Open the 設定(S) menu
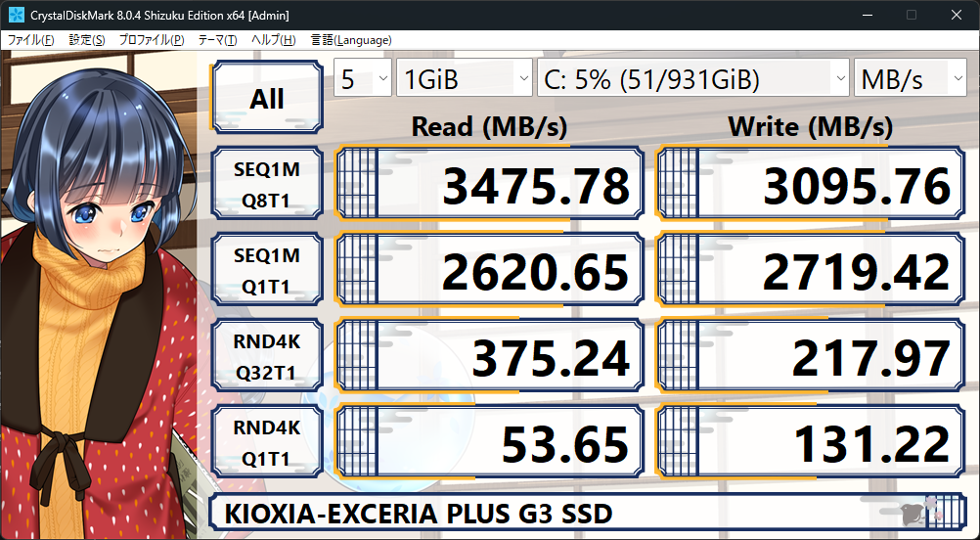 [86, 40]
